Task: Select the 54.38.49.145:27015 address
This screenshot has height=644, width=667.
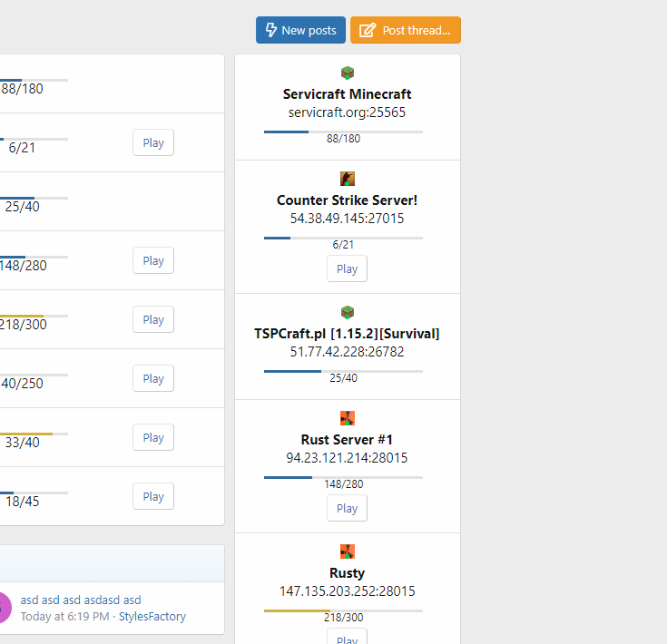Action: point(347,219)
